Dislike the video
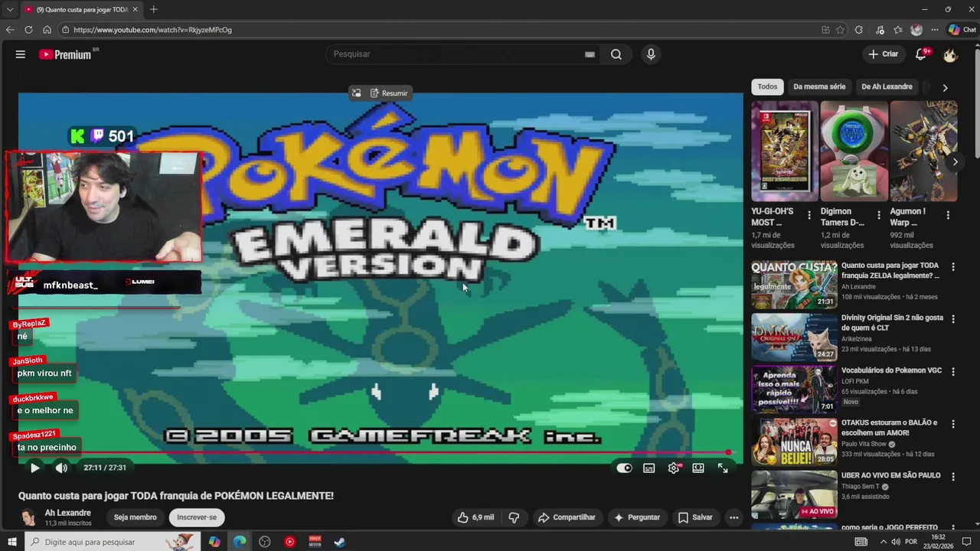 [x=514, y=517]
